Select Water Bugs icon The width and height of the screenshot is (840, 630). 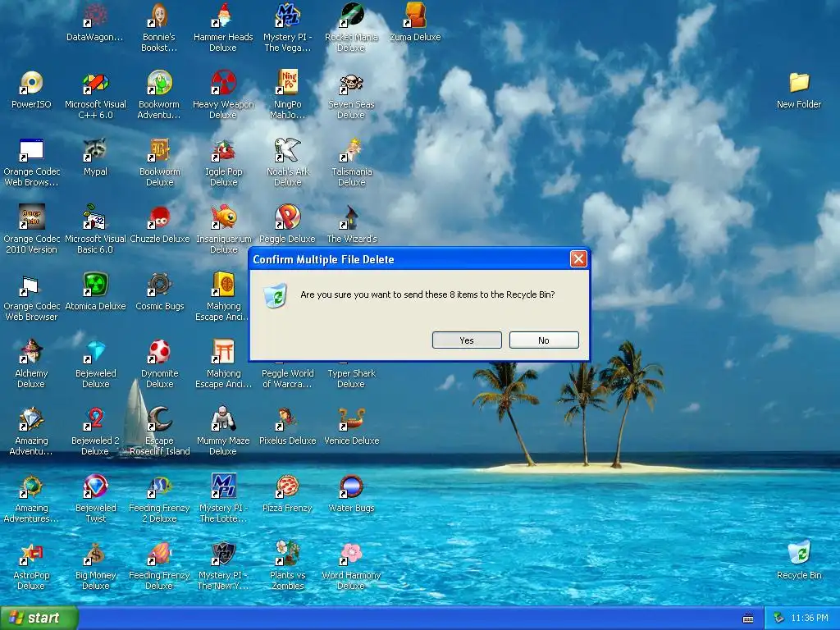pyautogui.click(x=351, y=494)
